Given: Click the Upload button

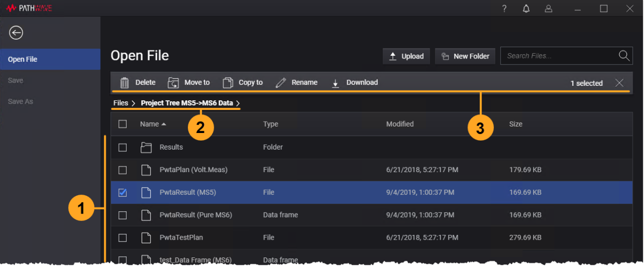Looking at the screenshot, I should pos(406,56).
